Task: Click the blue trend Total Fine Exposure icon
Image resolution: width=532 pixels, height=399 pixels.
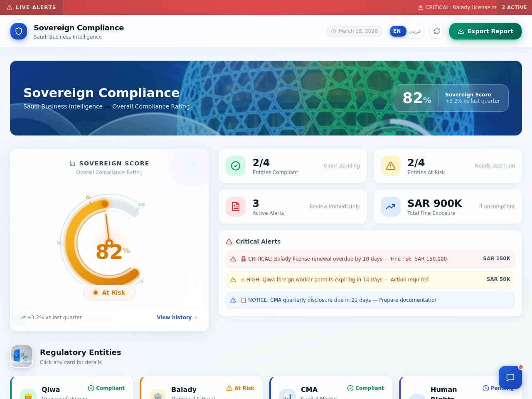Action: 391,207
